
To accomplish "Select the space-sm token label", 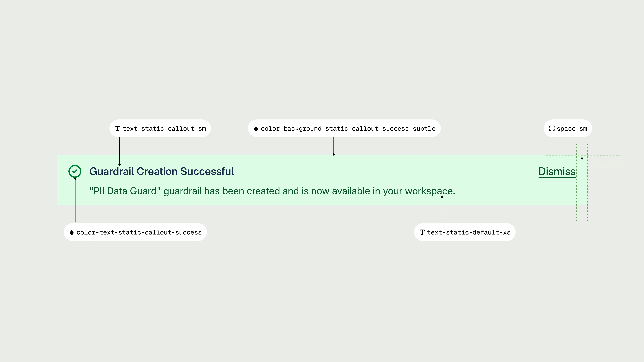I will 572,129.
